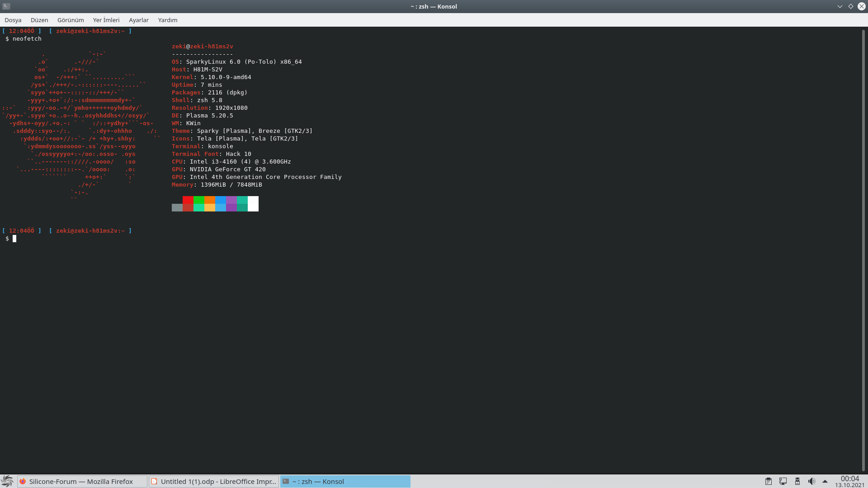The height and width of the screenshot is (488, 868).
Task: Click the 00:04 clock and date
Action: [850, 481]
